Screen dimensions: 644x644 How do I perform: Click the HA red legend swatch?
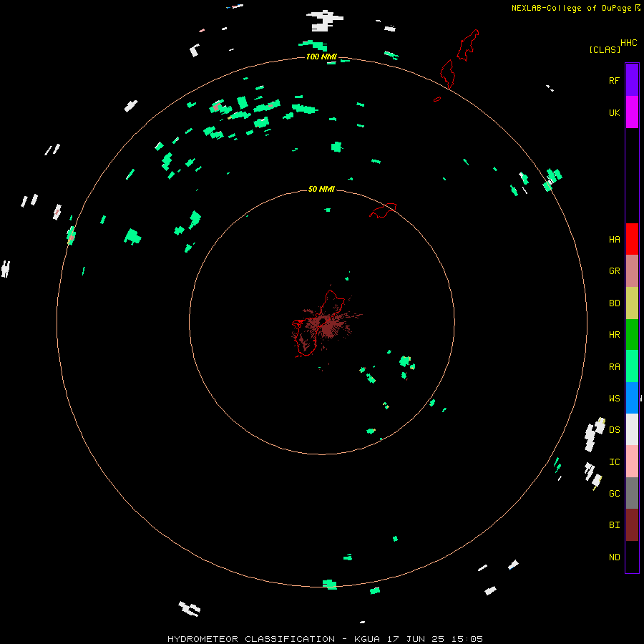tap(632, 239)
